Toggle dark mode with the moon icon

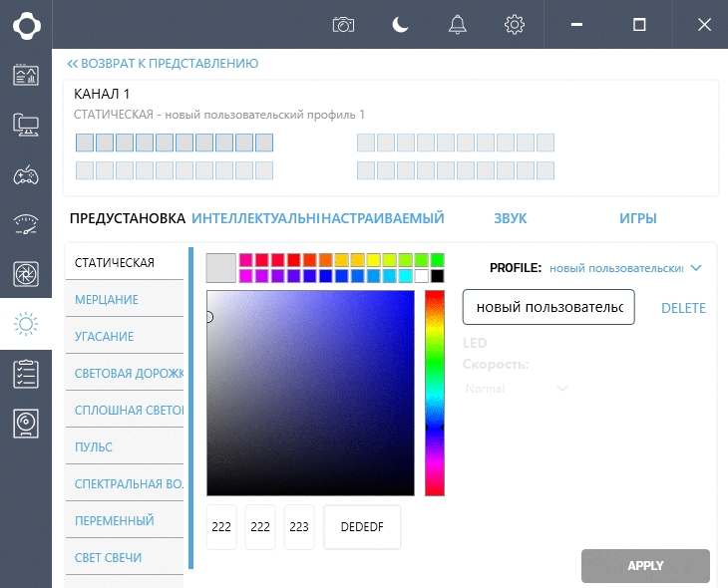[x=400, y=25]
